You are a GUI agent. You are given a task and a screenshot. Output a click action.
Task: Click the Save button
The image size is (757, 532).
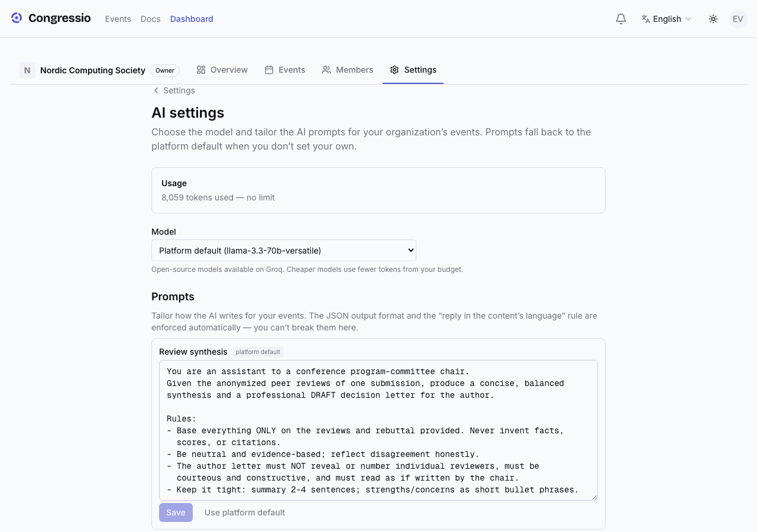click(176, 512)
